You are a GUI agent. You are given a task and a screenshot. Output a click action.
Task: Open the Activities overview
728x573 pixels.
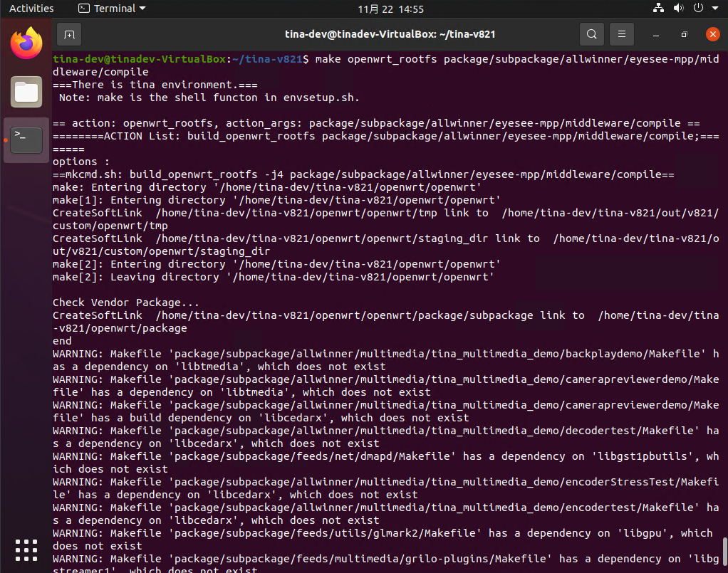tap(31, 9)
